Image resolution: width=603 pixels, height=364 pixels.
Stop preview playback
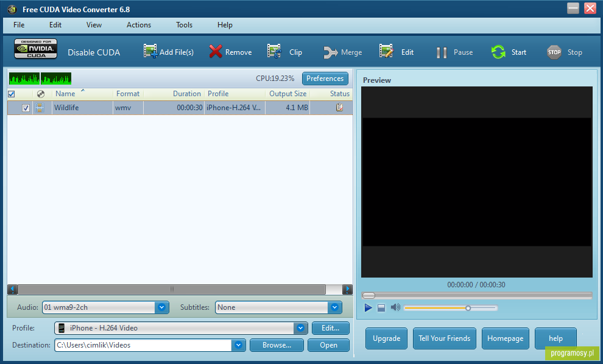[x=381, y=308]
